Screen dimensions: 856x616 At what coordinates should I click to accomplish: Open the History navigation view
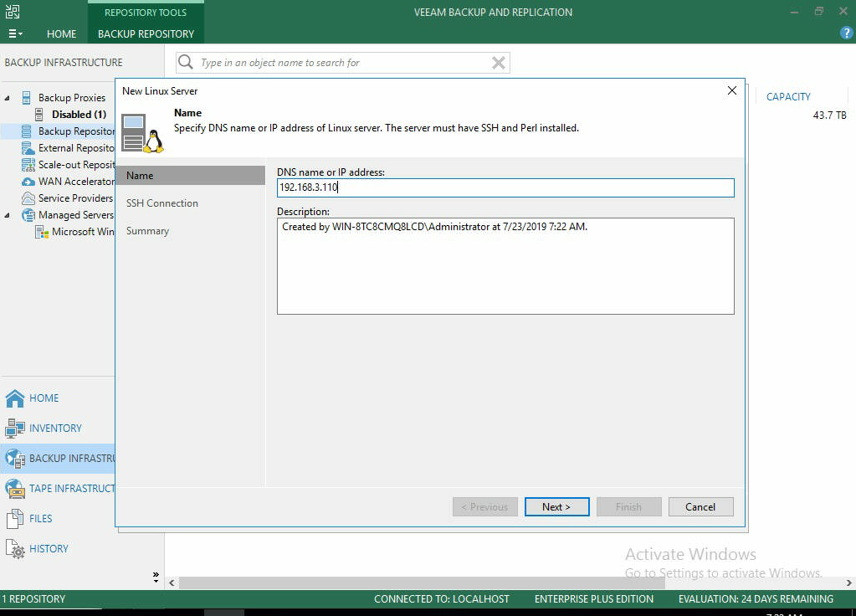[x=49, y=548]
